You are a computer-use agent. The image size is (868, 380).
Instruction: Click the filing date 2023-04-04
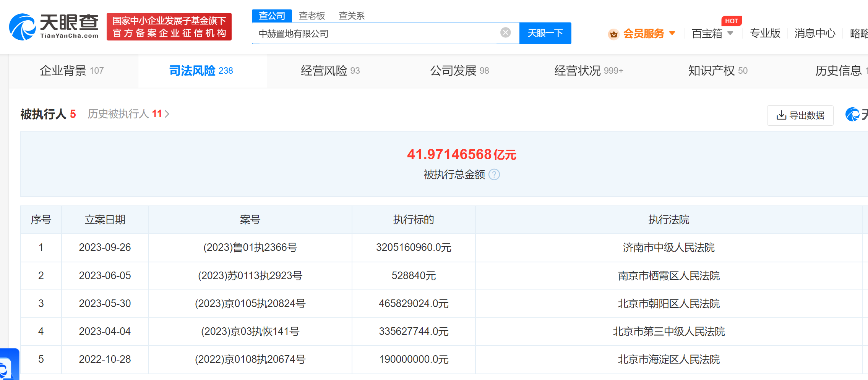tap(105, 331)
